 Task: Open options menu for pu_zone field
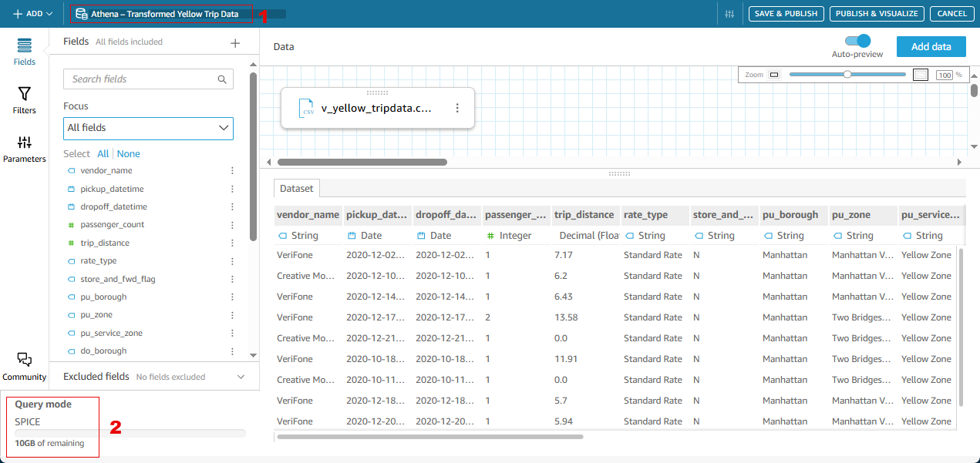[232, 315]
